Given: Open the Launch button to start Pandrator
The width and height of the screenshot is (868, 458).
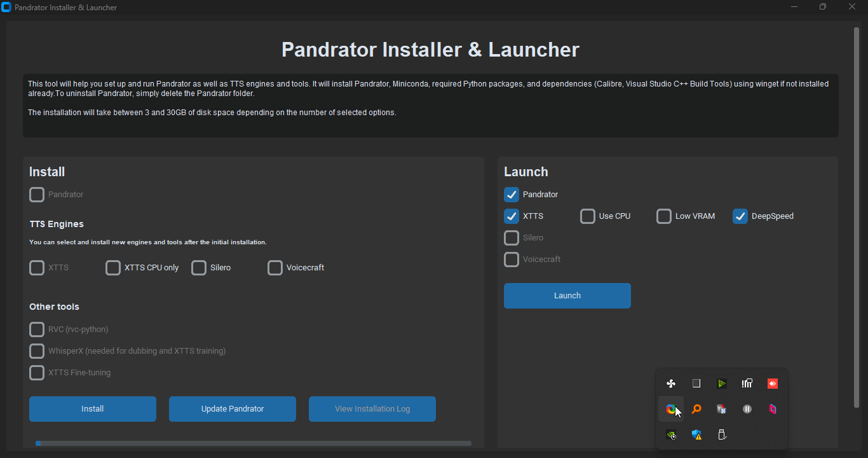Looking at the screenshot, I should tap(567, 295).
